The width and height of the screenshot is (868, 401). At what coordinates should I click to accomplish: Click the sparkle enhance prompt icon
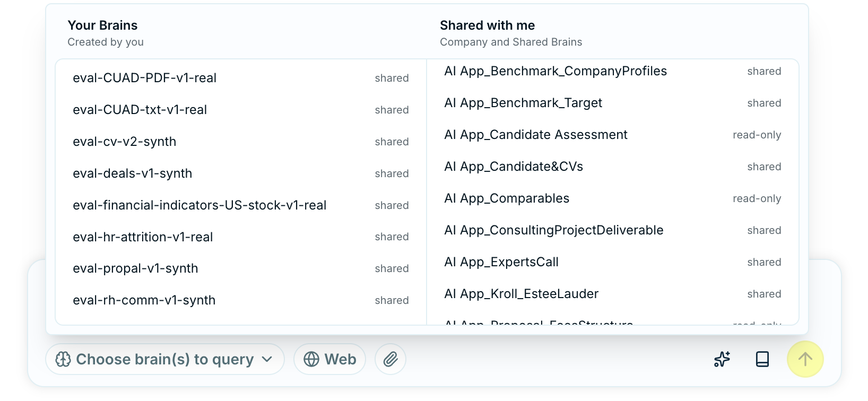pos(722,359)
